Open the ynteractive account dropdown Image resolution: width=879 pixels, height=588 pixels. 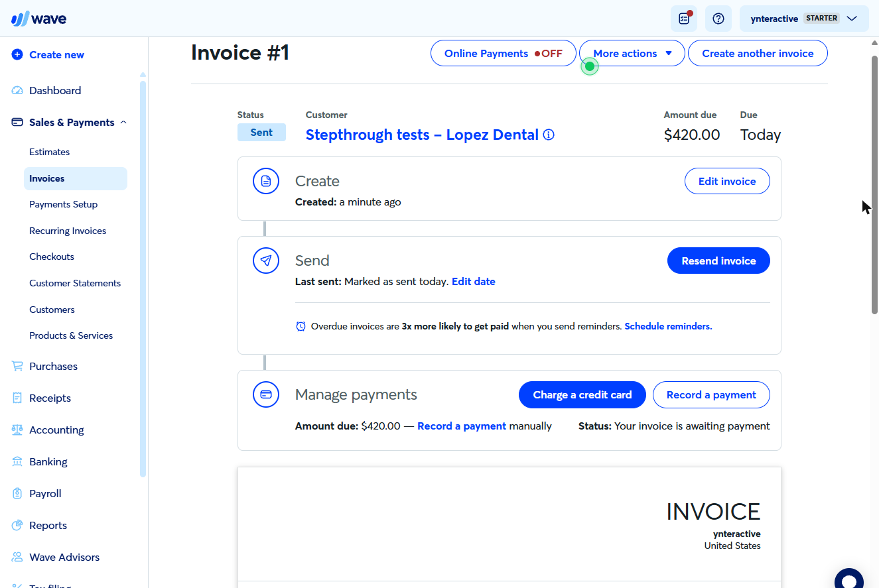[x=804, y=19]
